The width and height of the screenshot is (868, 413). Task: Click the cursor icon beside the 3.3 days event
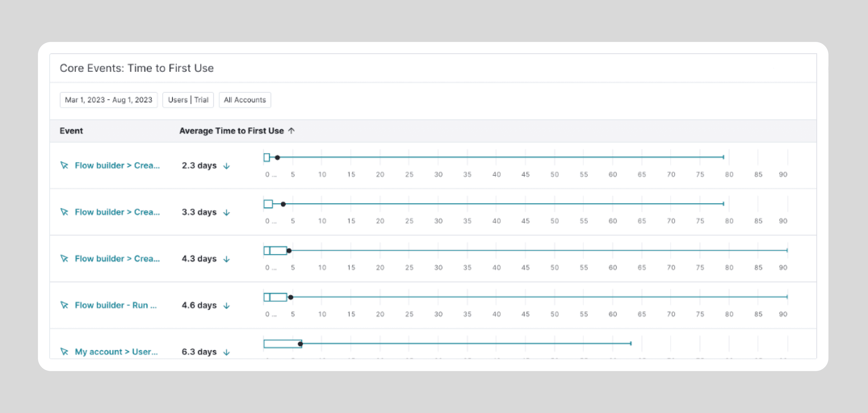tap(64, 212)
